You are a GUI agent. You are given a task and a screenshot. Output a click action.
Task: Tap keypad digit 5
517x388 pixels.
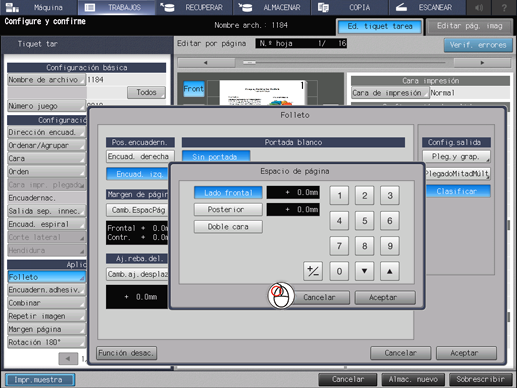pyautogui.click(x=364, y=221)
